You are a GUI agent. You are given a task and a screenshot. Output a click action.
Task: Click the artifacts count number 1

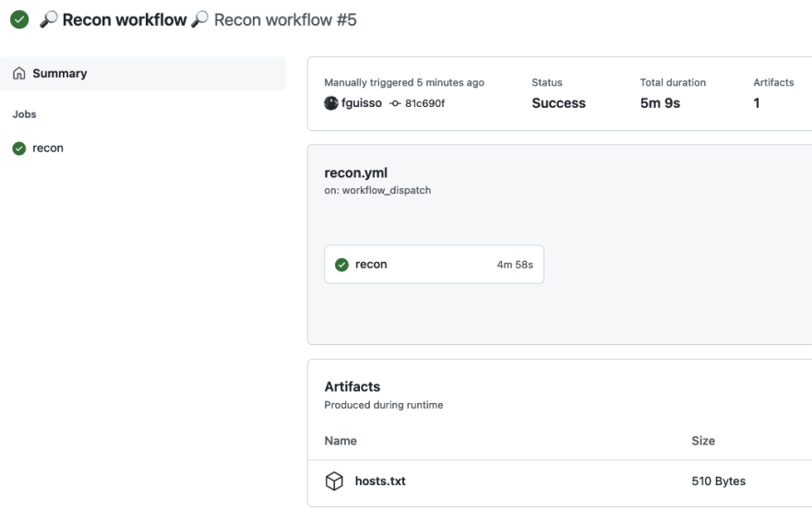757,103
